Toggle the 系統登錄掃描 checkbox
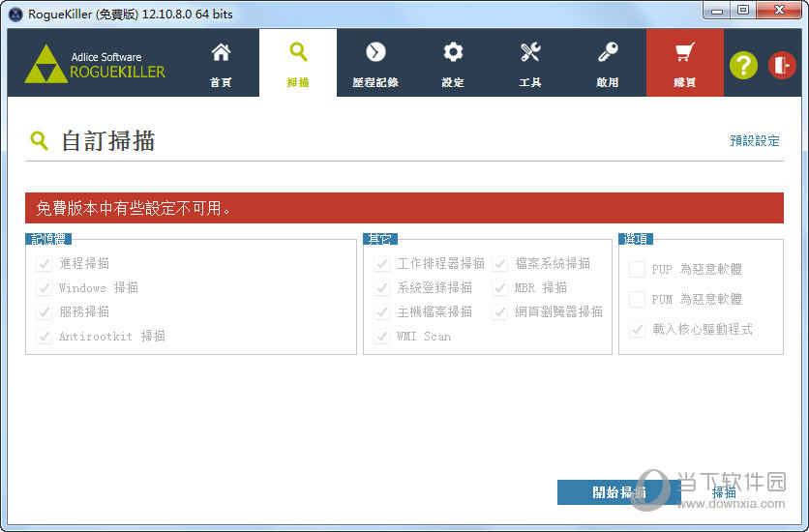 click(x=382, y=287)
